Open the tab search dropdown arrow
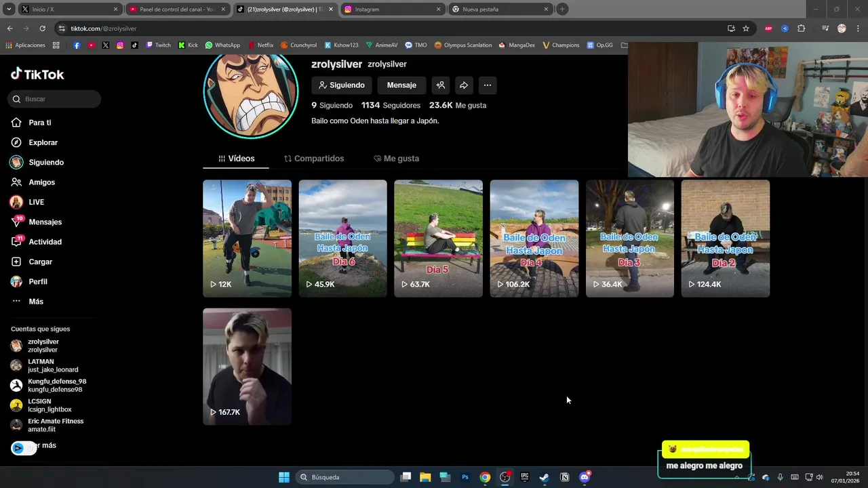This screenshot has width=868, height=488. click(x=9, y=9)
